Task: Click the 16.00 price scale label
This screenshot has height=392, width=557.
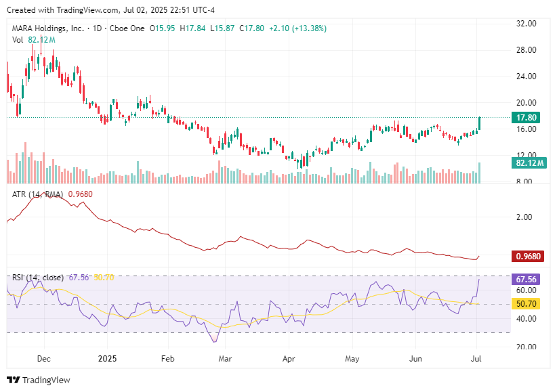Action: click(526, 129)
